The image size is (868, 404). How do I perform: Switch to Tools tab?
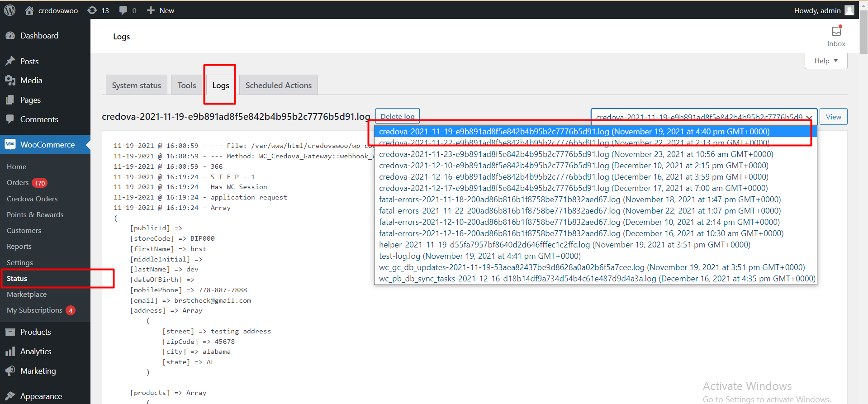187,85
